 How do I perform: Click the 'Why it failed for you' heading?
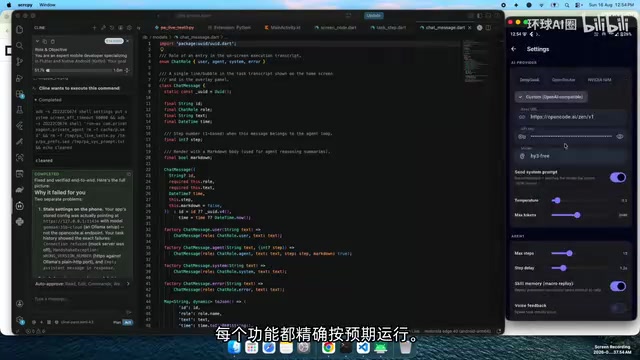click(60, 193)
